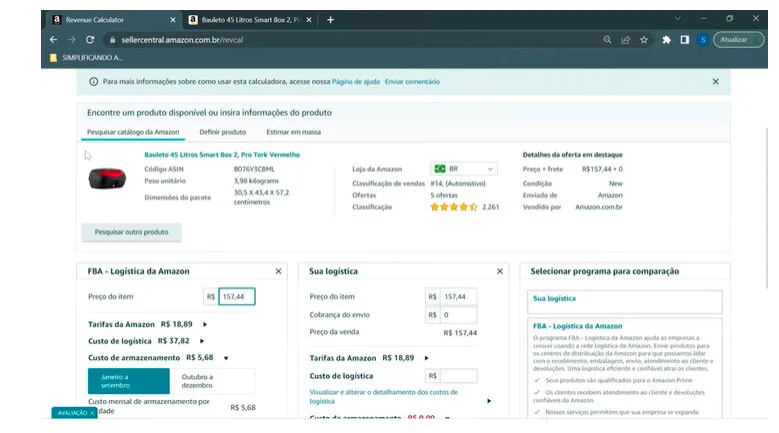The image size is (779, 433).
Task: Switch to Bauleto 45 Litros Smart Box tab
Action: pyautogui.click(x=250, y=20)
